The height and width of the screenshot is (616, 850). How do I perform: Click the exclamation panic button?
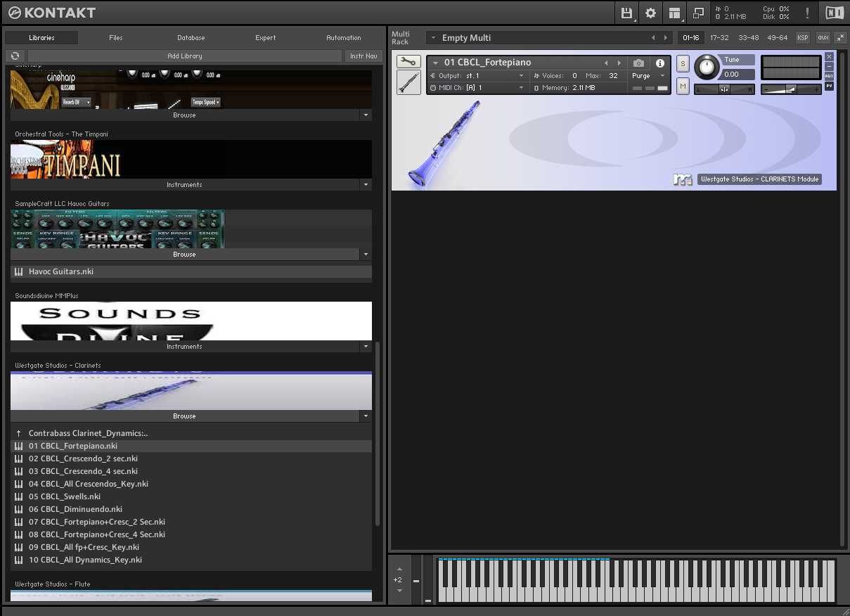point(807,13)
